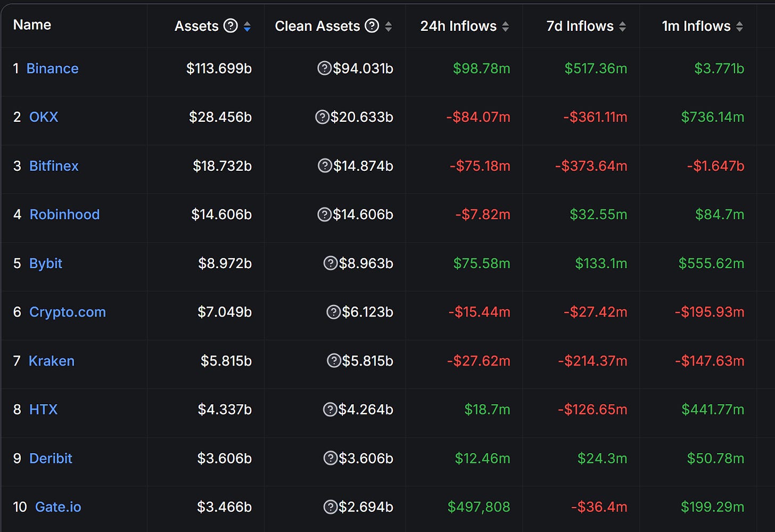Click the Name column header

[32, 25]
